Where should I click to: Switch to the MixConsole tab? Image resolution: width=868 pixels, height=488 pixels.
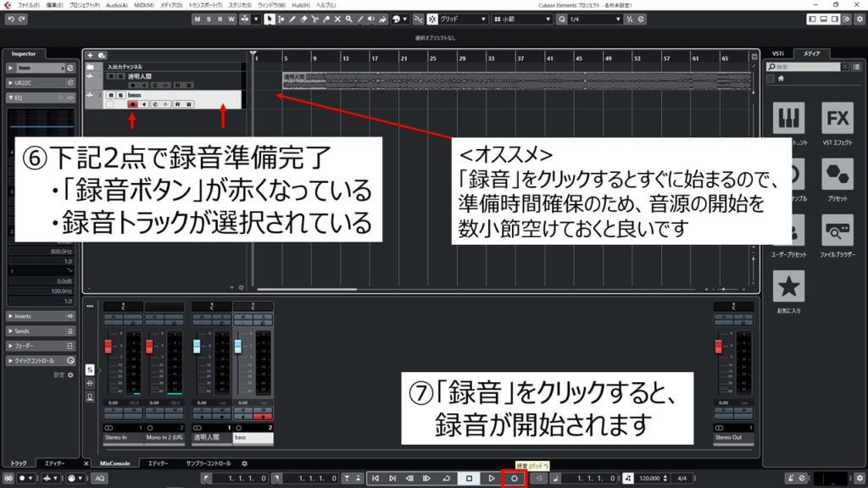[115, 463]
